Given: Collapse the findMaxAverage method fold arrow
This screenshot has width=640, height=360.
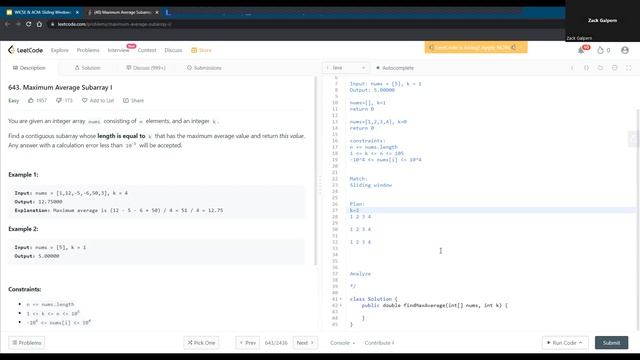Looking at the screenshot, I should [341, 305].
